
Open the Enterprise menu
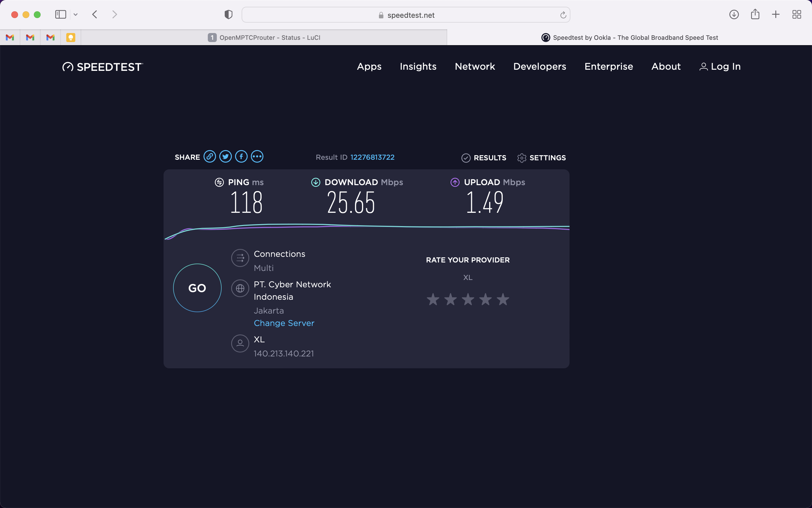(609, 67)
